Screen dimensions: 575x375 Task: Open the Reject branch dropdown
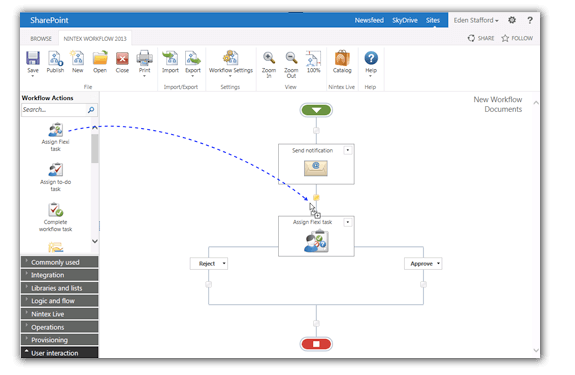224,264
